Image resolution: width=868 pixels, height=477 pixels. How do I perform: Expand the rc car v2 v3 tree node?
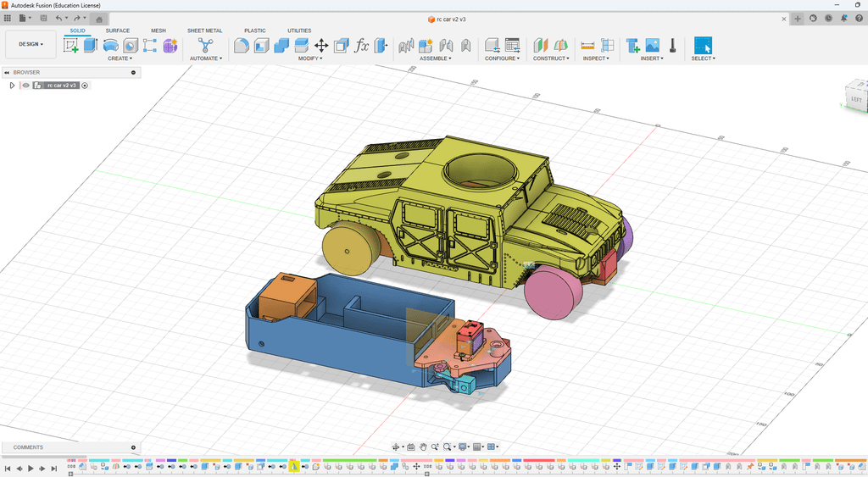tap(12, 86)
